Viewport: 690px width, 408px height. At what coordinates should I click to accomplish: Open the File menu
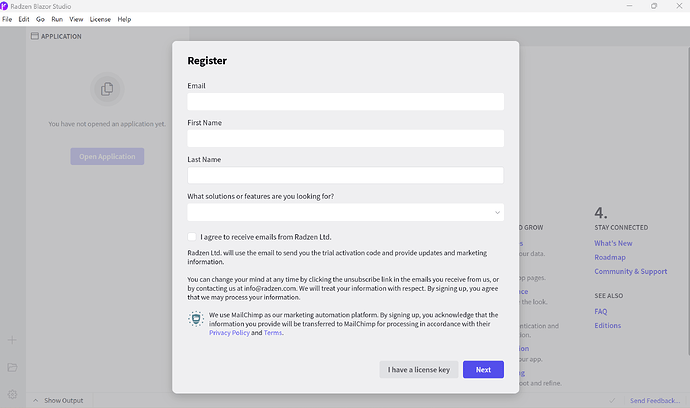click(7, 19)
